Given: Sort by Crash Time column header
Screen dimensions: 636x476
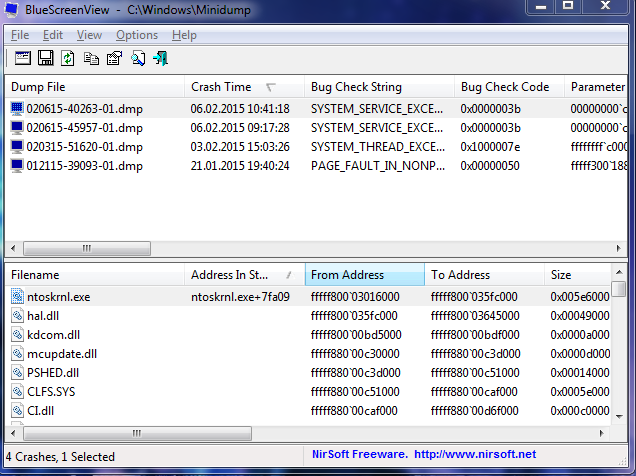Looking at the screenshot, I should [x=221, y=87].
